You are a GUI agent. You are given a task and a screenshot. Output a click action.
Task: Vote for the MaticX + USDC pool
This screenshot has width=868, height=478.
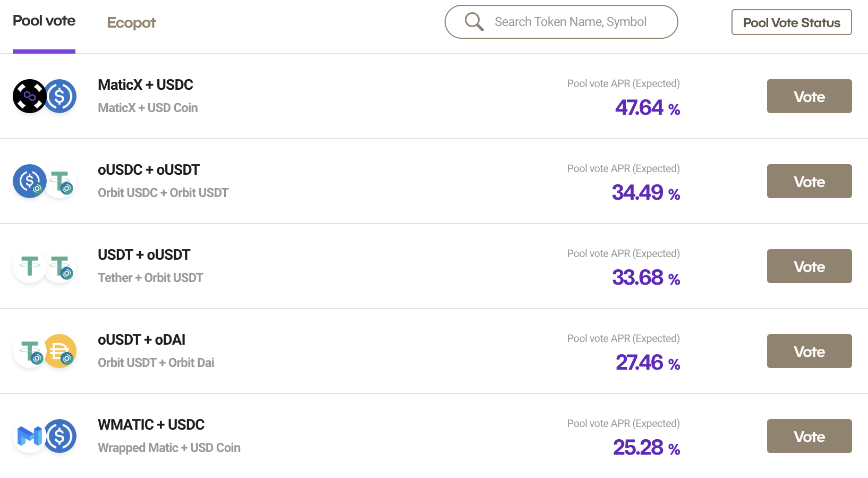click(x=809, y=96)
